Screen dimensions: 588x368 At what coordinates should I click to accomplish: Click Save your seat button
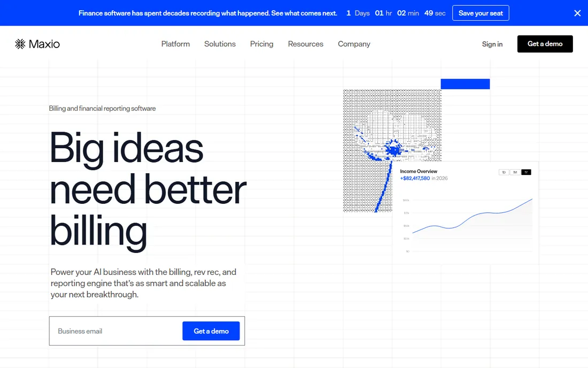[x=481, y=13]
